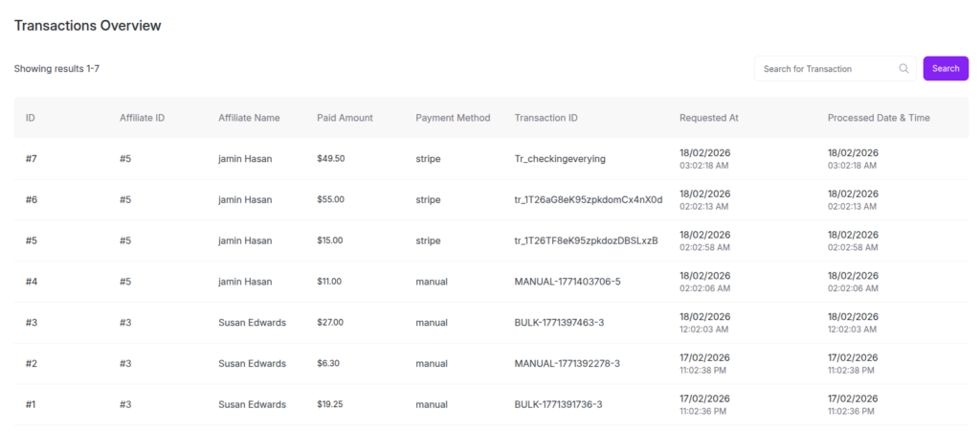Click the magnifying glass search icon
The image size is (980, 433).
click(903, 69)
